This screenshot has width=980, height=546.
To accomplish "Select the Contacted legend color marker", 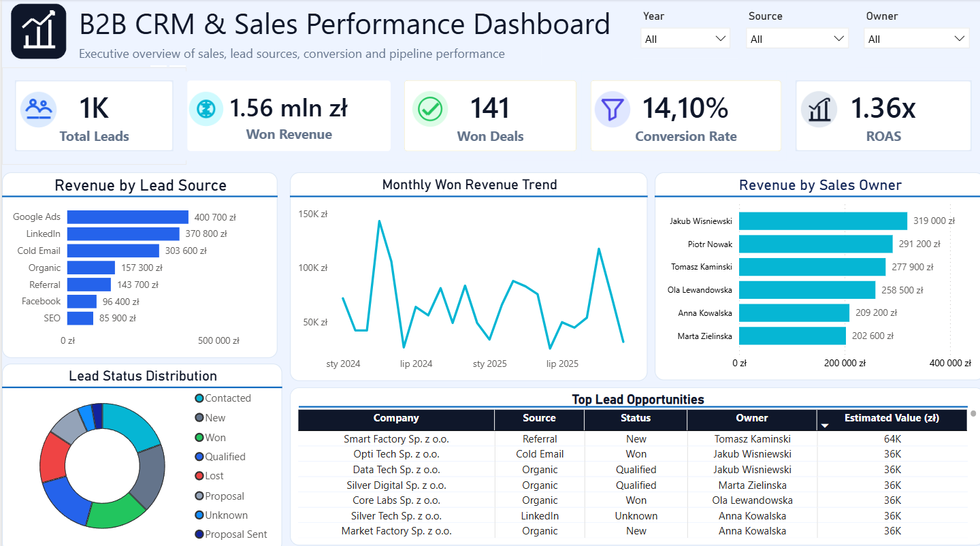I will tap(199, 398).
